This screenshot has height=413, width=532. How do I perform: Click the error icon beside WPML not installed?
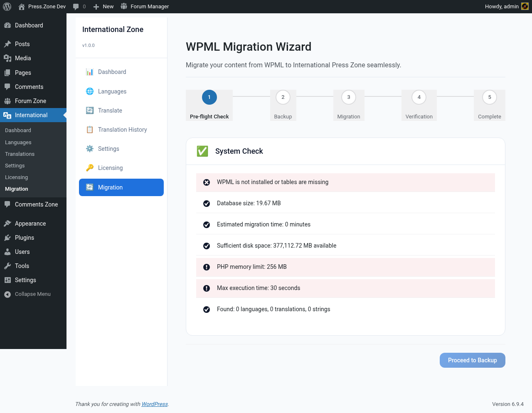(207, 182)
